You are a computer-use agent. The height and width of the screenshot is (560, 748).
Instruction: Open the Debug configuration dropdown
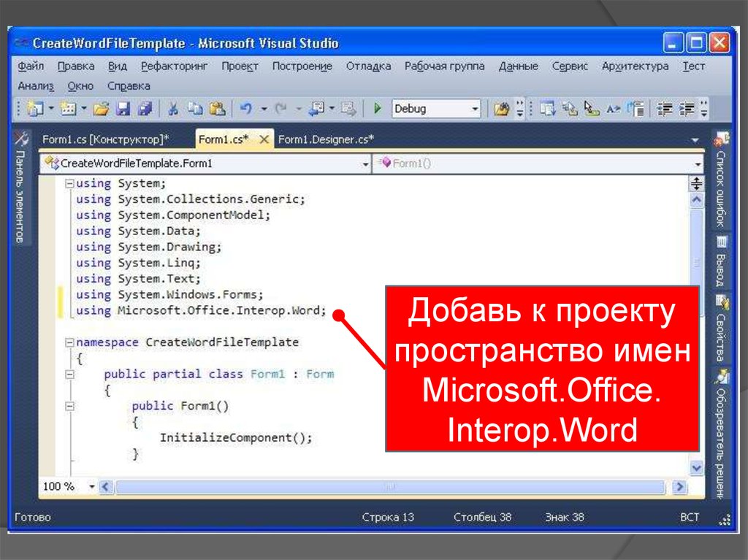pyautogui.click(x=475, y=109)
